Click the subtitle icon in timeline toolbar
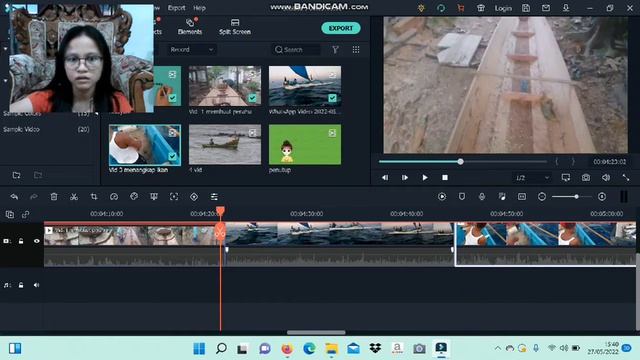The image size is (640, 360). pyautogui.click(x=522, y=197)
